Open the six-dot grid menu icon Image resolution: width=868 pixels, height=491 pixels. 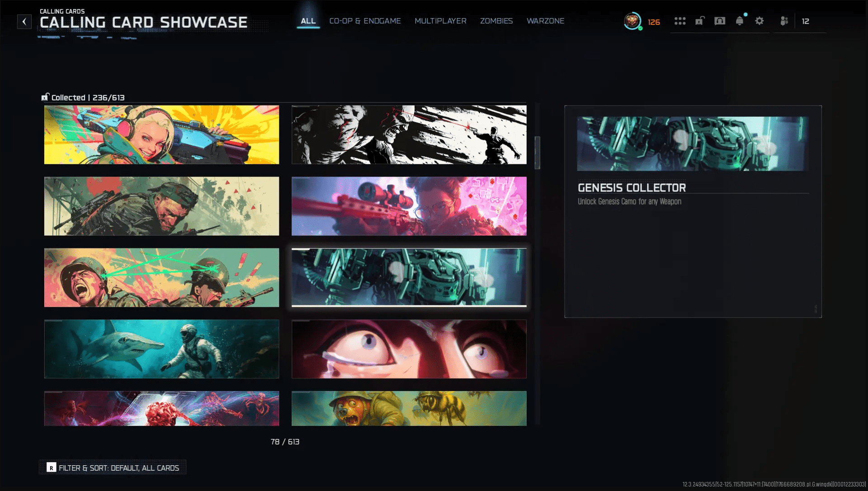680,21
